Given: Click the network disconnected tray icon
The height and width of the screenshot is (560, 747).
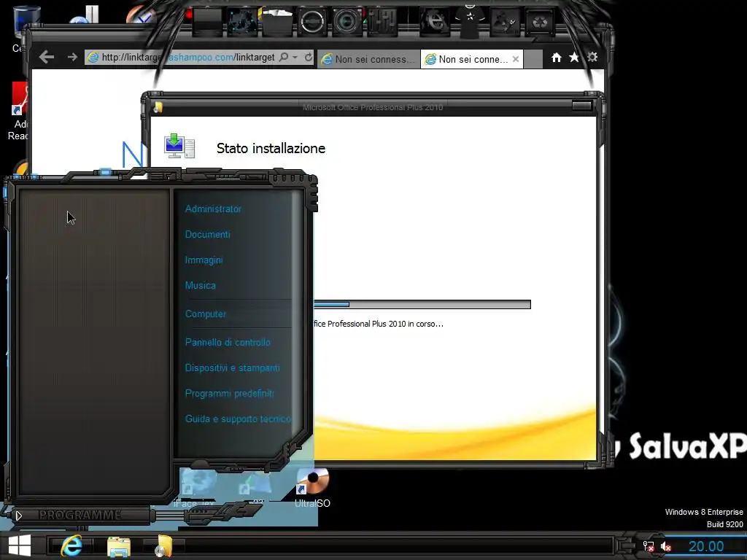Looking at the screenshot, I should pos(649,546).
